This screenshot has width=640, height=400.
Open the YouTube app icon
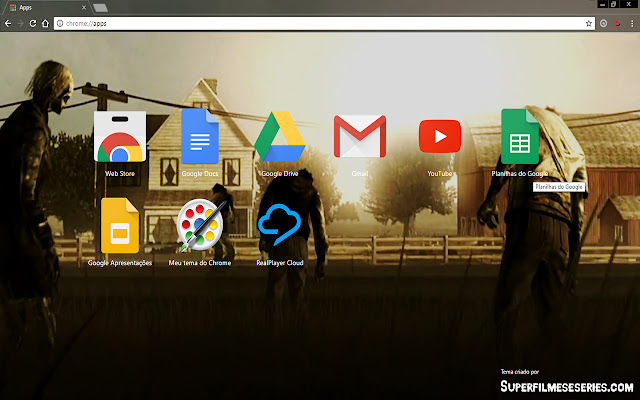[x=440, y=136]
